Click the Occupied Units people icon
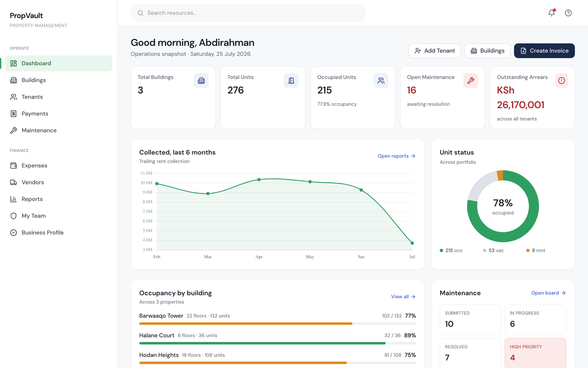The width and height of the screenshot is (588, 368). 381,81
